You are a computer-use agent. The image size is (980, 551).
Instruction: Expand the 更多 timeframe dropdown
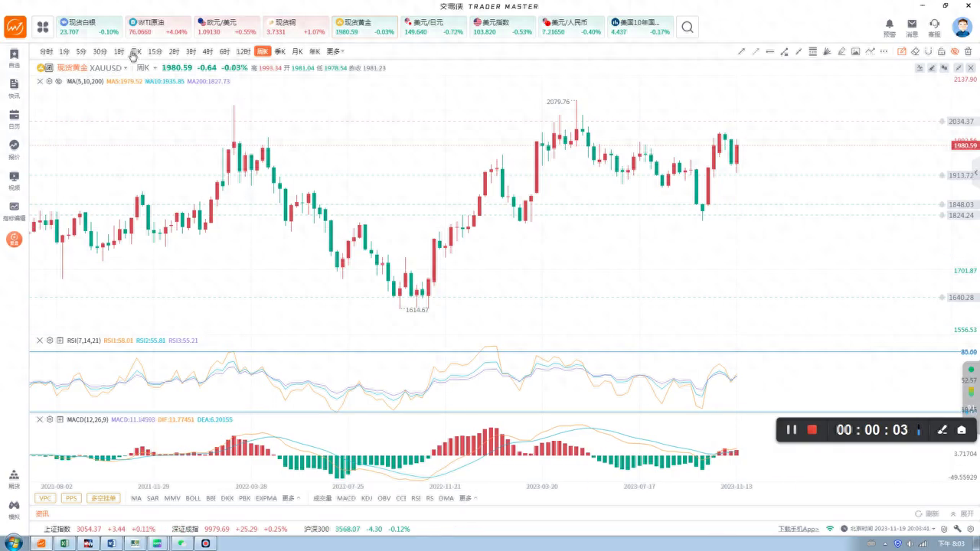(335, 51)
